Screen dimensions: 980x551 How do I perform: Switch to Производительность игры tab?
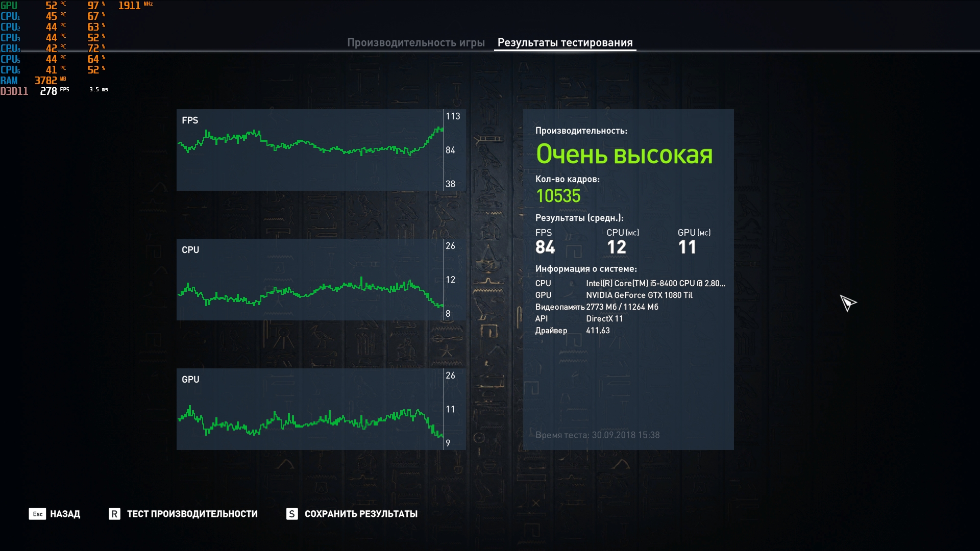[x=415, y=43]
